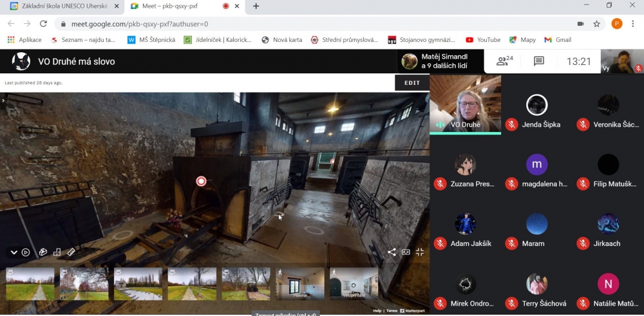Click Adam Jakšík participant avatar

465,224
